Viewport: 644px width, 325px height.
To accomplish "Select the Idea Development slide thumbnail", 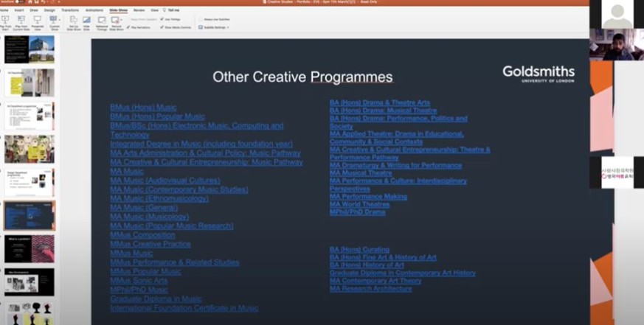I will coord(30,282).
